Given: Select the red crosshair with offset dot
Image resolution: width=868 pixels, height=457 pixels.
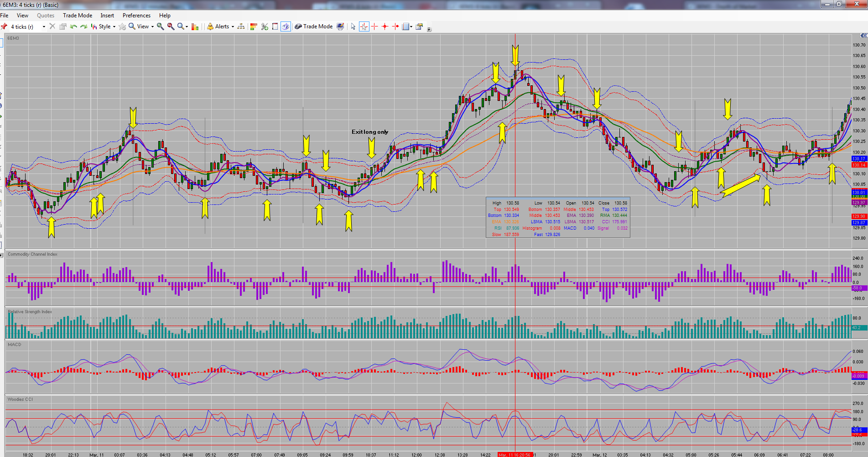Looking at the screenshot, I should pyautogui.click(x=395, y=26).
